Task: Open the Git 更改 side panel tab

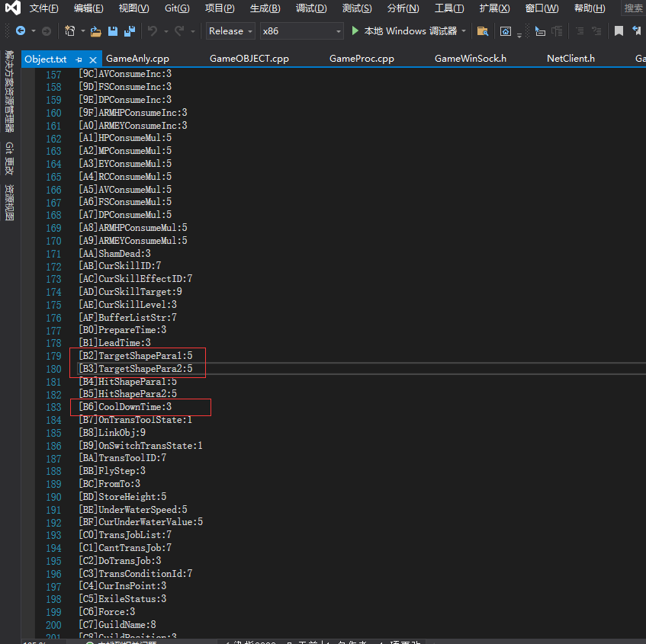Action: click(9, 159)
